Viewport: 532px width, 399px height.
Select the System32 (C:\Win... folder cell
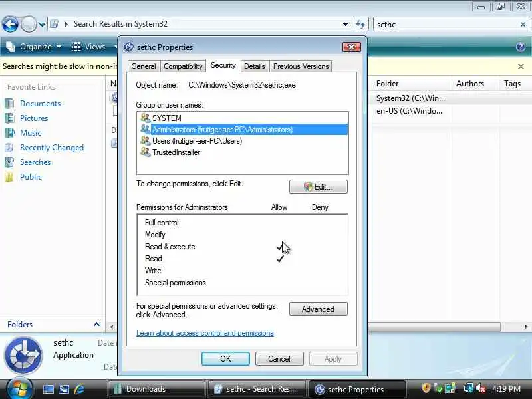click(x=410, y=98)
